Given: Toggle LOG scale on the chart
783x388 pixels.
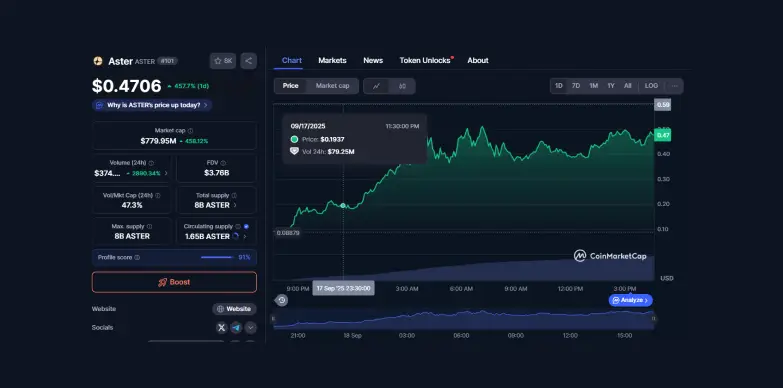Looking at the screenshot, I should tap(651, 86).
